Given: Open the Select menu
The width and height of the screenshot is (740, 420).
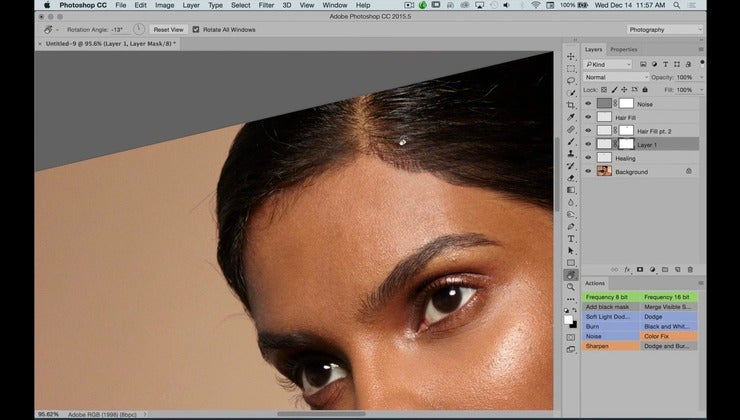Looking at the screenshot, I should [241, 5].
